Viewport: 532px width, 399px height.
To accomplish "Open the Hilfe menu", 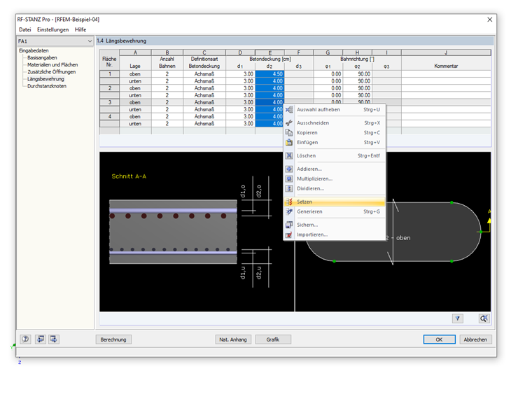I will (x=81, y=29).
